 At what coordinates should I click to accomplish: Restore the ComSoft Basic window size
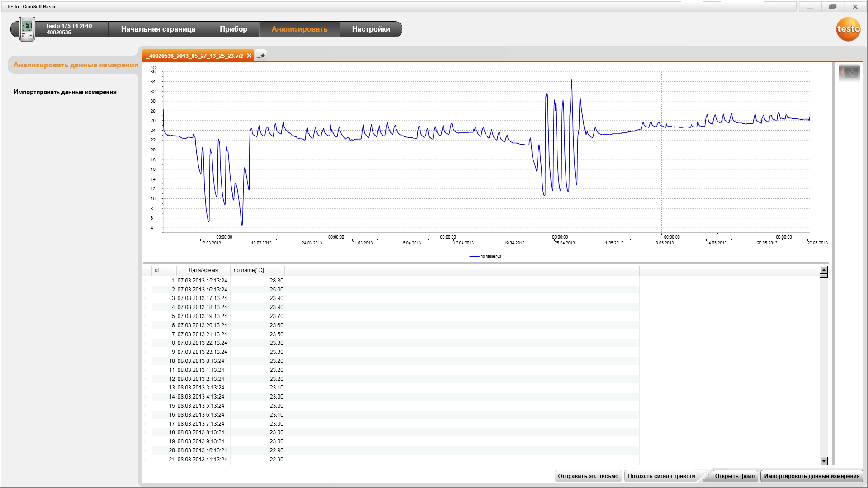833,7
